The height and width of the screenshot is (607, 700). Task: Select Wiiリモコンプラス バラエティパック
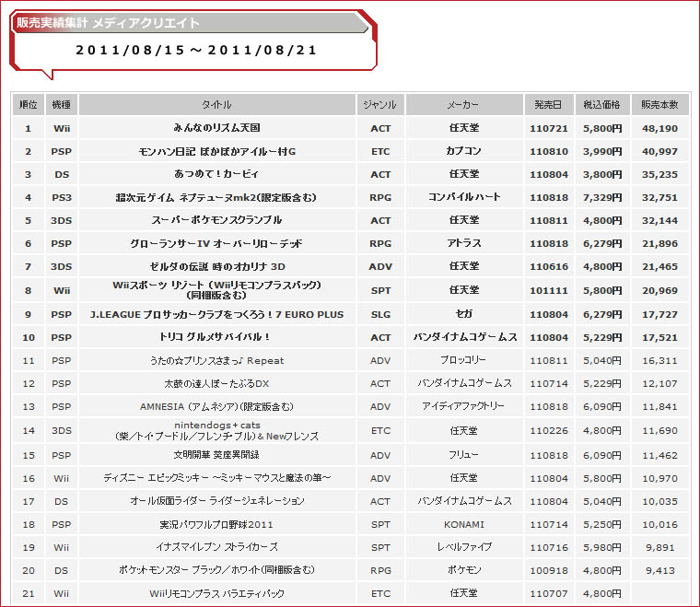point(217,593)
